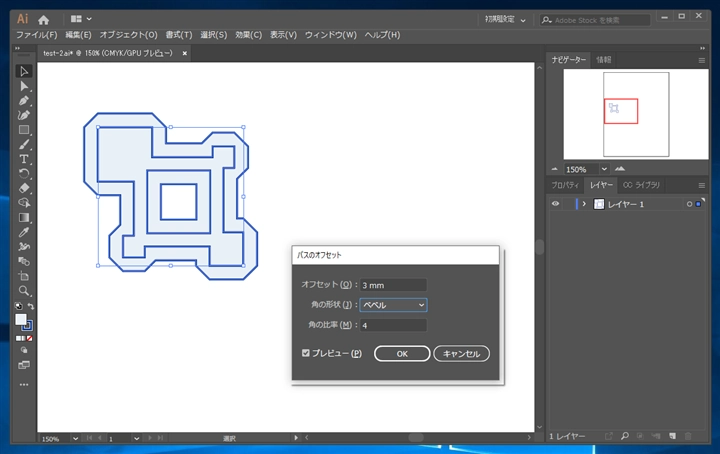This screenshot has width=720, height=454.
Task: Expand Layer 1 sublayers chevron
Action: click(584, 204)
